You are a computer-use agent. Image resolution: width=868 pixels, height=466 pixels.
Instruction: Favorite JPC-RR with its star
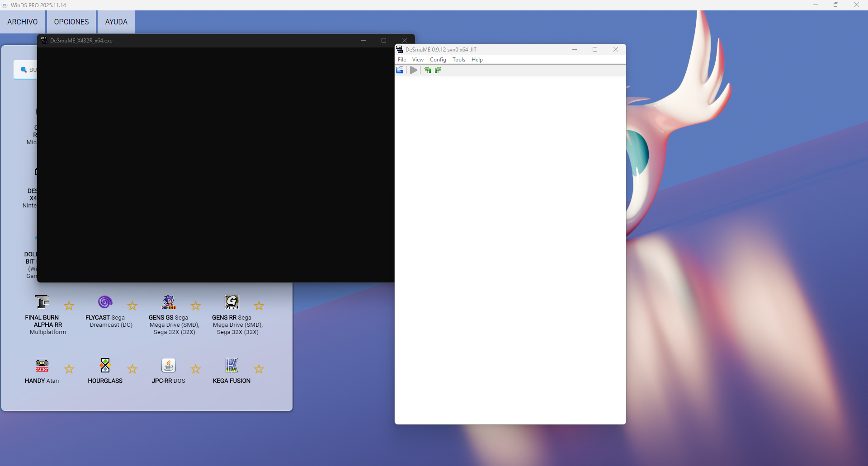click(x=196, y=369)
